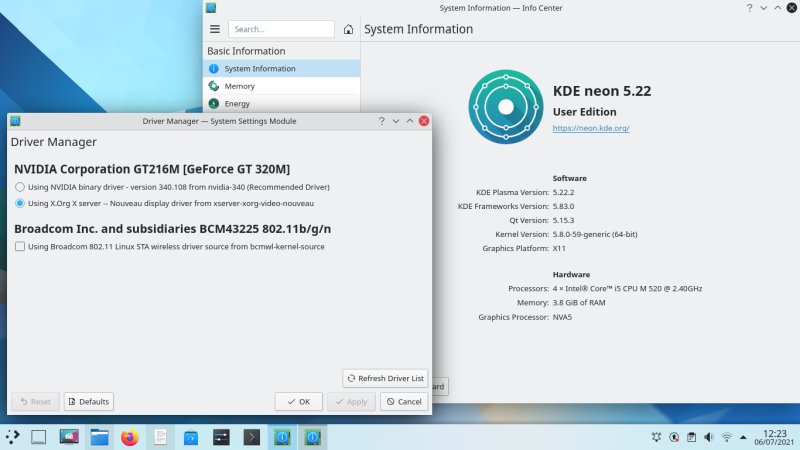Open the Konsole terminal taskbar icon
The width and height of the screenshot is (800, 450).
[x=253, y=437]
